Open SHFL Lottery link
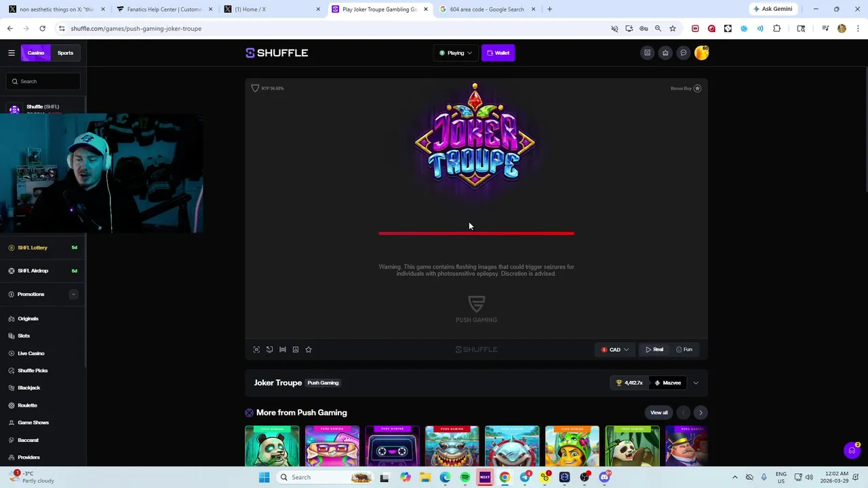This screenshot has width=868, height=488. pos(33,247)
